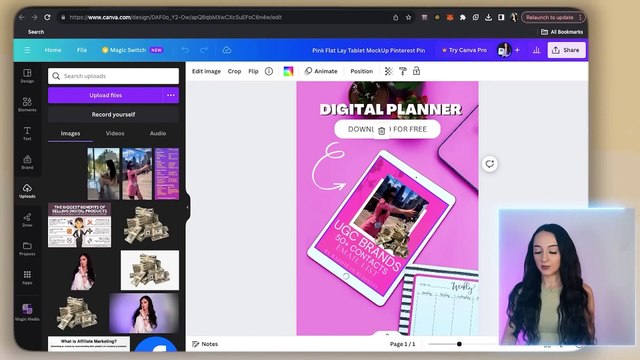Click Try Canva Pro button
Image resolution: width=640 pixels, height=360 pixels.
tap(465, 50)
